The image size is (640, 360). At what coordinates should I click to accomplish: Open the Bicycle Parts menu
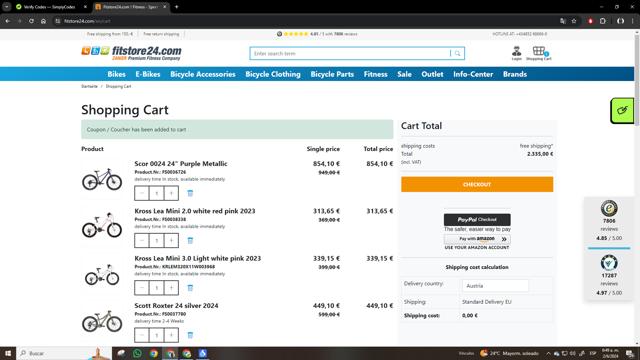coord(332,74)
